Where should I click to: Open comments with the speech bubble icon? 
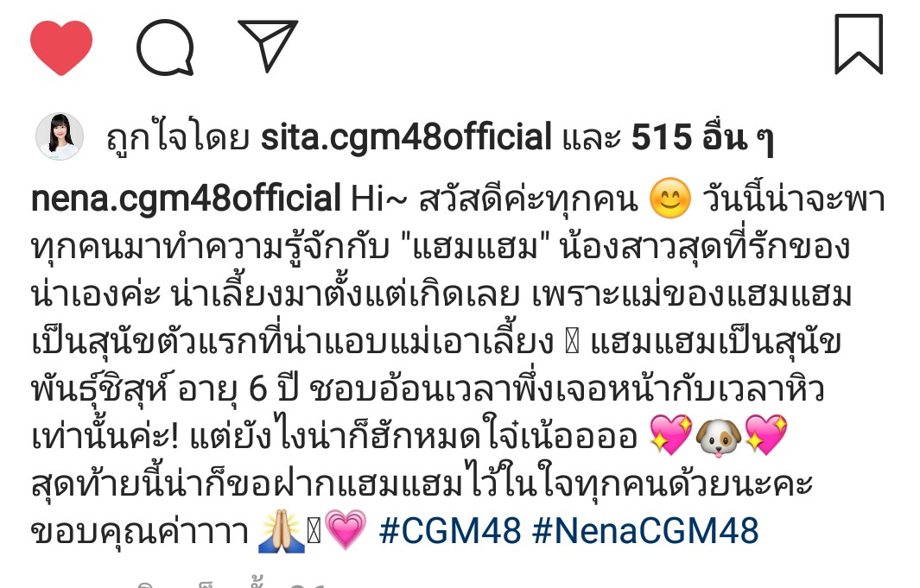tap(165, 47)
